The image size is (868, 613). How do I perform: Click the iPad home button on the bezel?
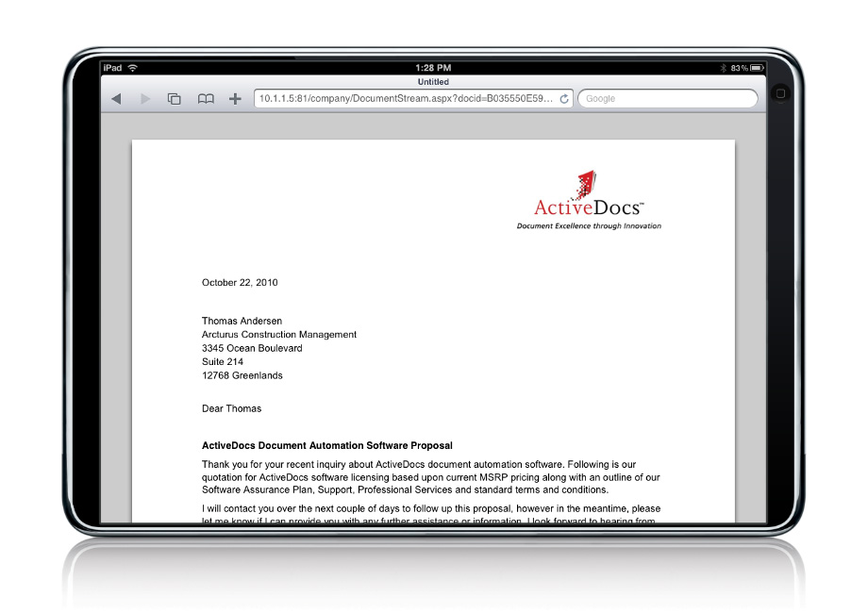point(780,93)
